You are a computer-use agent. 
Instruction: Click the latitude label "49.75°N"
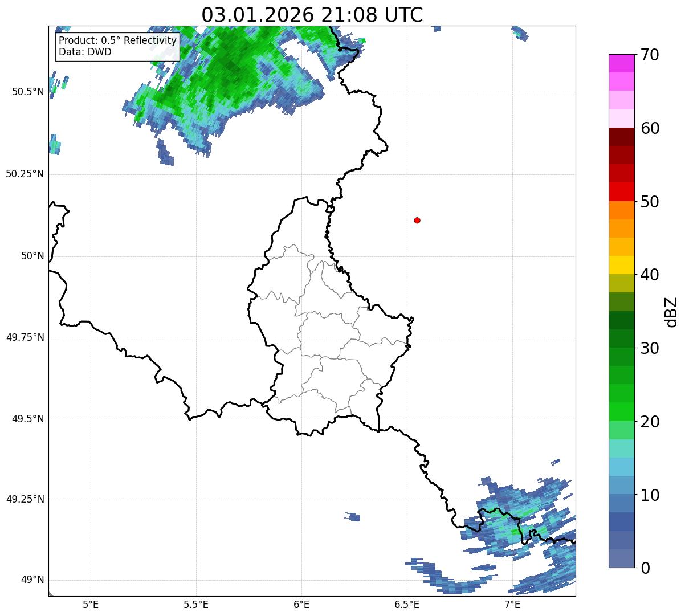(25, 337)
